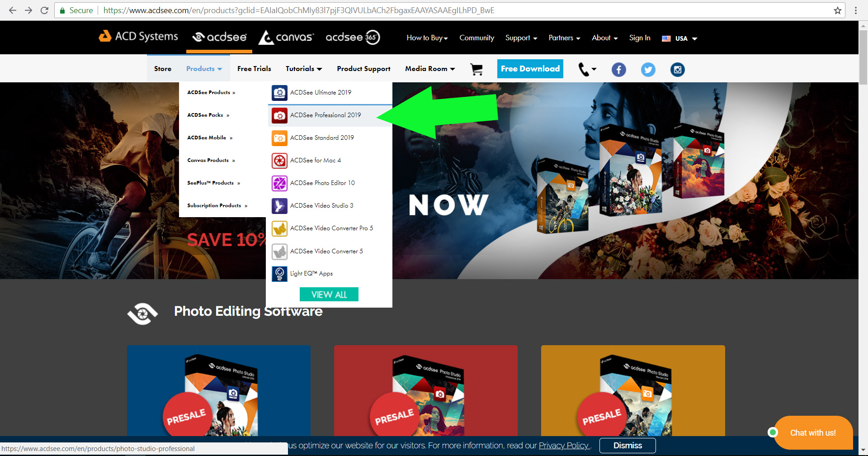Select the ACDSee Mobile submenu category

point(210,138)
